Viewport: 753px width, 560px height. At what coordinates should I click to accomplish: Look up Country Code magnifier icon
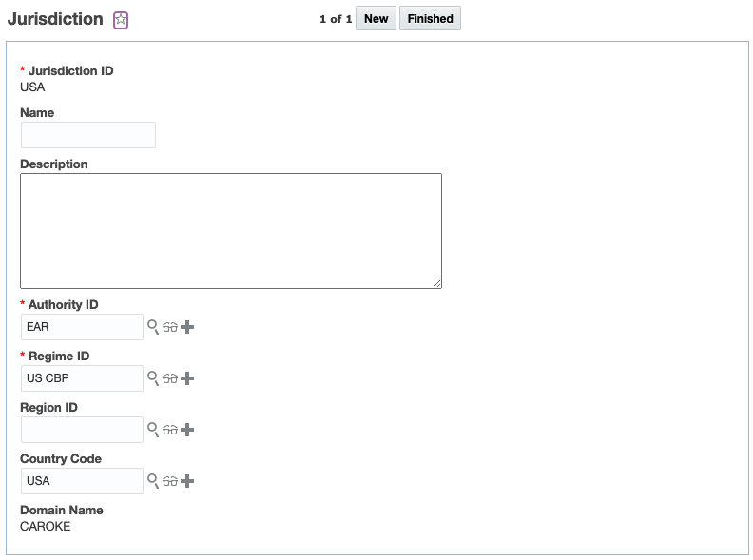(x=152, y=481)
